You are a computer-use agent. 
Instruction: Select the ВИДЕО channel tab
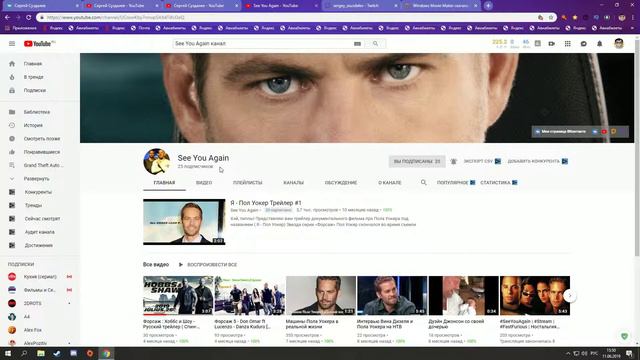click(204, 182)
